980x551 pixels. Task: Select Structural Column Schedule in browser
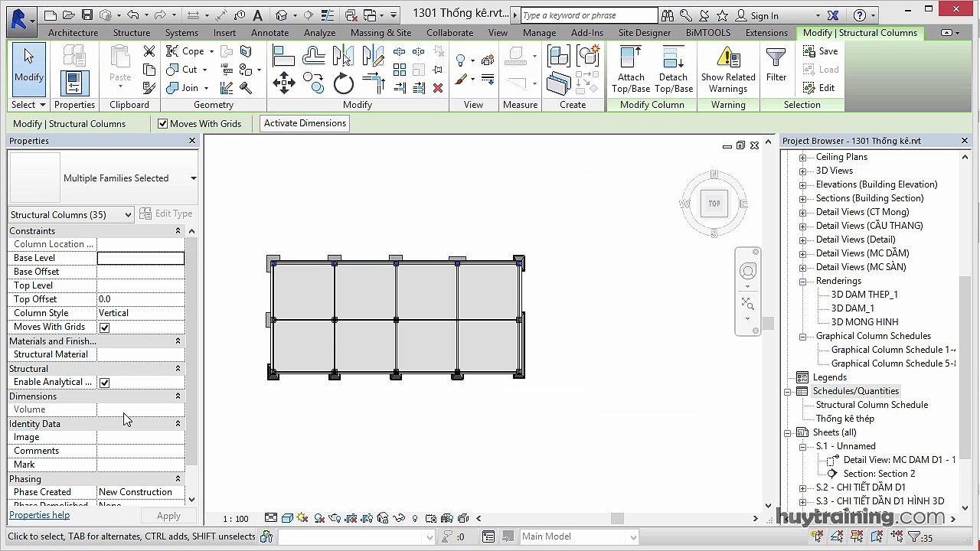click(x=871, y=405)
